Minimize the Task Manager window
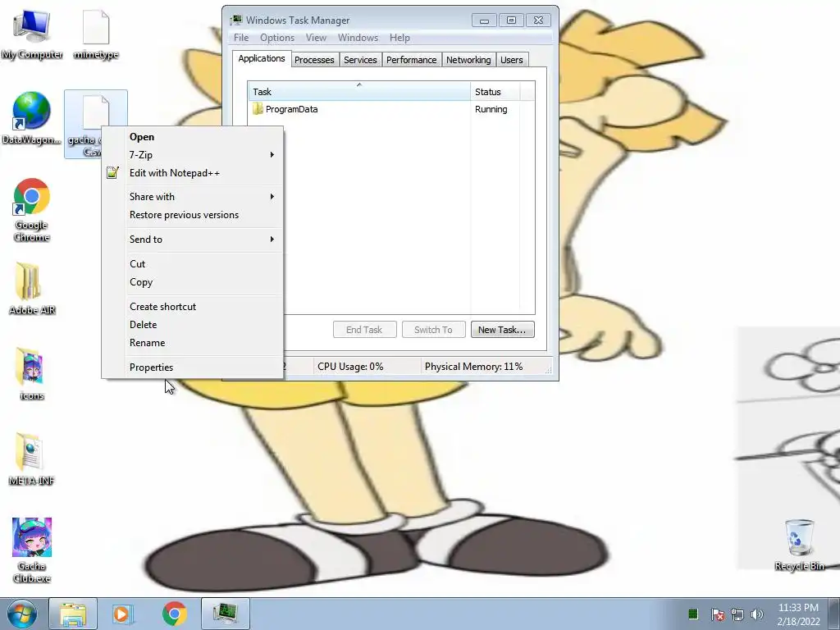Viewport: 840px width, 630px height. point(484,21)
